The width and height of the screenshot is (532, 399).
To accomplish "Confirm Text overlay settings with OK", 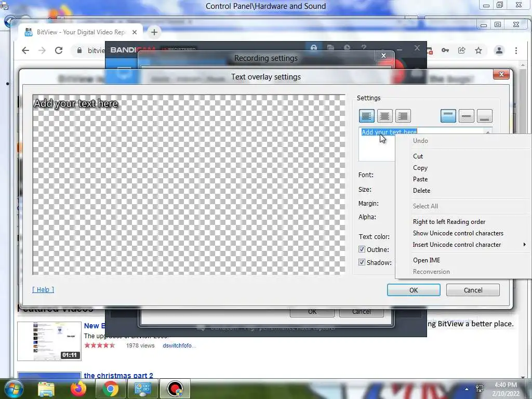I will (414, 290).
